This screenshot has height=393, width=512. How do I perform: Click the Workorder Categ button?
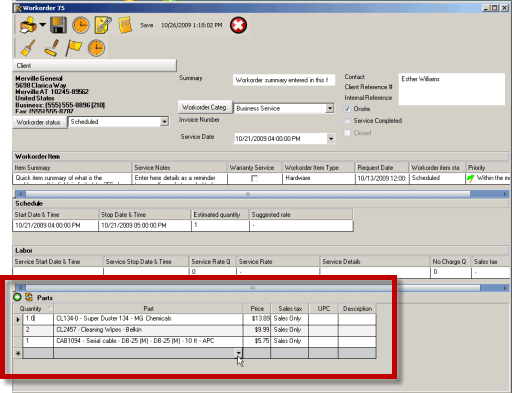point(205,107)
